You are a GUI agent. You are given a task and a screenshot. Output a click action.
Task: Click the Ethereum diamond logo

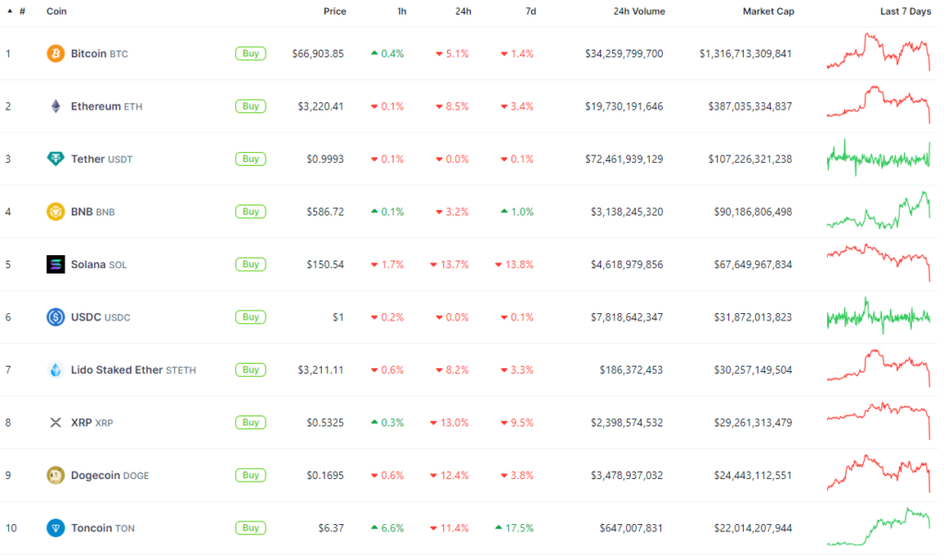point(55,107)
